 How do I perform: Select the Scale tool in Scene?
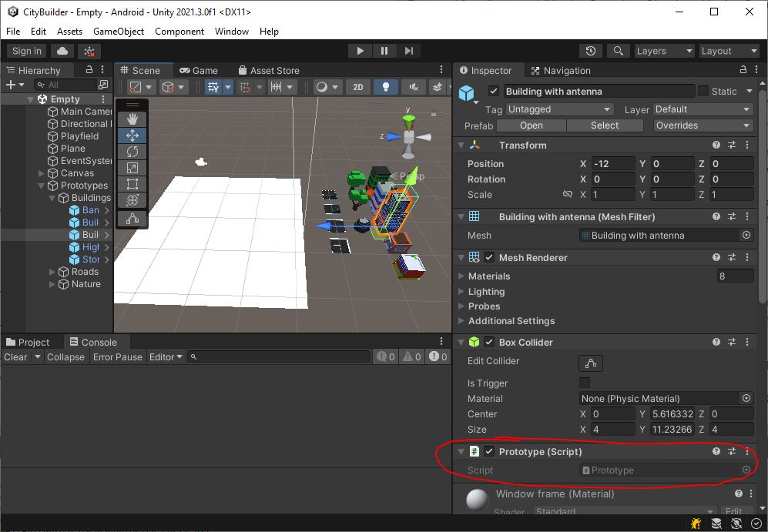132,168
